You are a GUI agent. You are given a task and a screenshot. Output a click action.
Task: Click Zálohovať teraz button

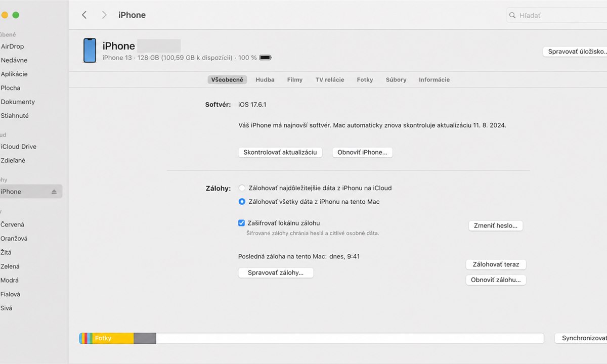(496, 264)
